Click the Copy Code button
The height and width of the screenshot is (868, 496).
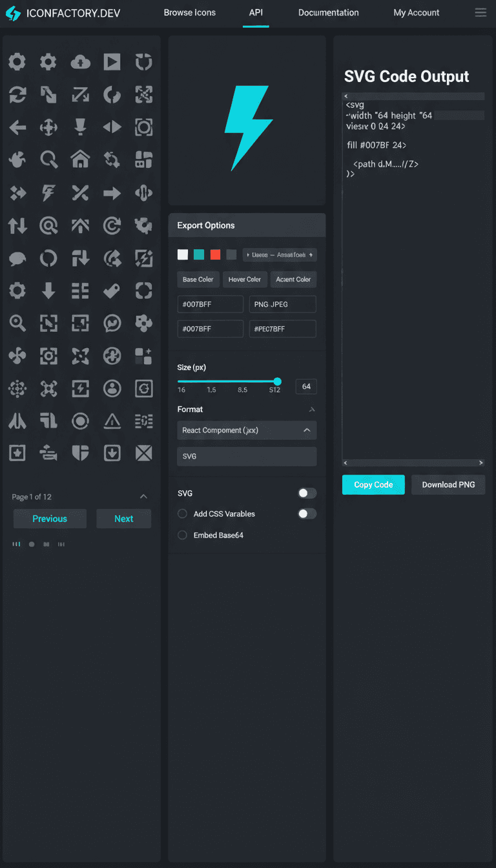[x=373, y=485]
